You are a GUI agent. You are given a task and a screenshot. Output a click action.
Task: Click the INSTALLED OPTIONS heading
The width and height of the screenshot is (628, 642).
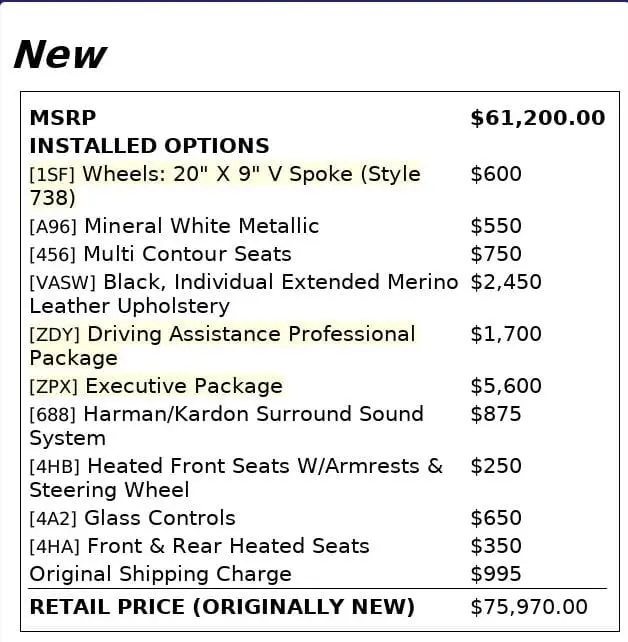149,146
